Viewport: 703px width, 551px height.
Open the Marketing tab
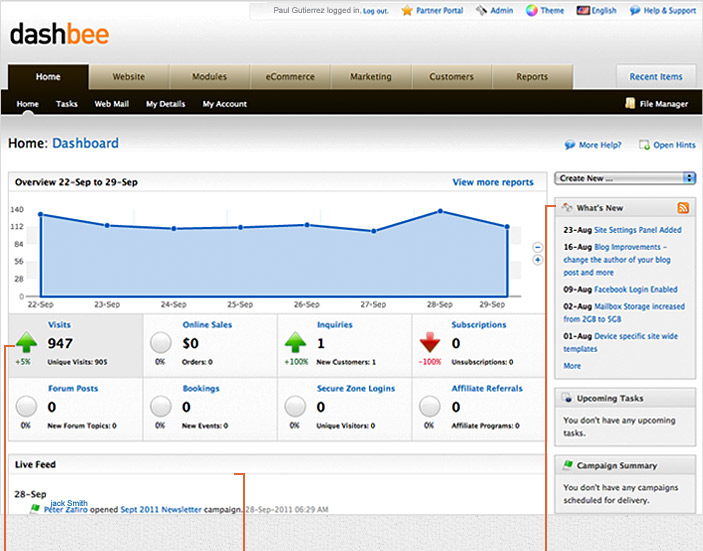click(371, 77)
